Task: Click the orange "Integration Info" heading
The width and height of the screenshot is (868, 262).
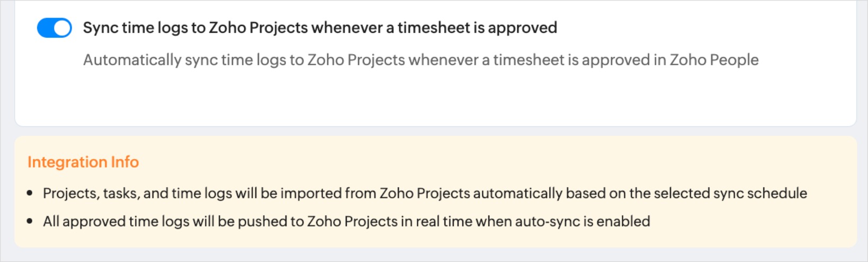Action: (x=83, y=162)
